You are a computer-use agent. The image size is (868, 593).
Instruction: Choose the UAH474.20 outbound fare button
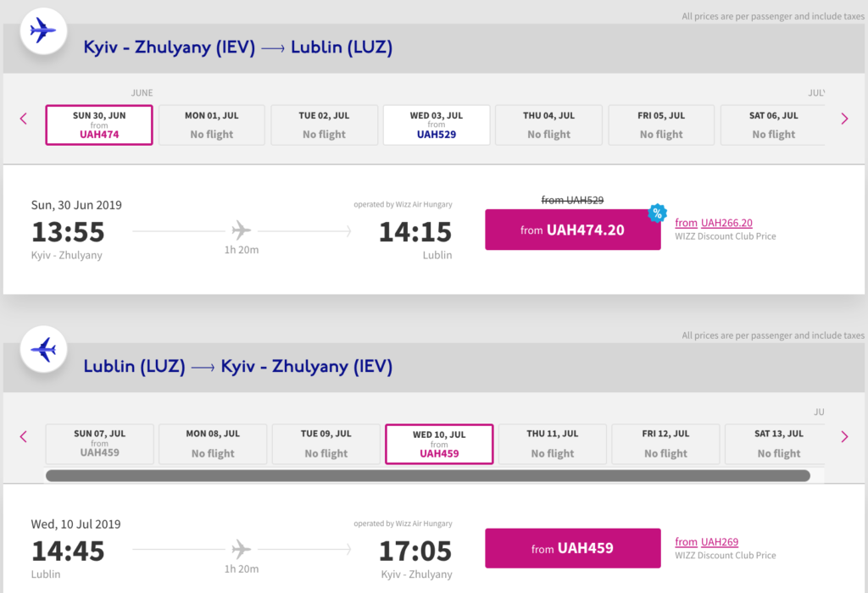(x=572, y=230)
